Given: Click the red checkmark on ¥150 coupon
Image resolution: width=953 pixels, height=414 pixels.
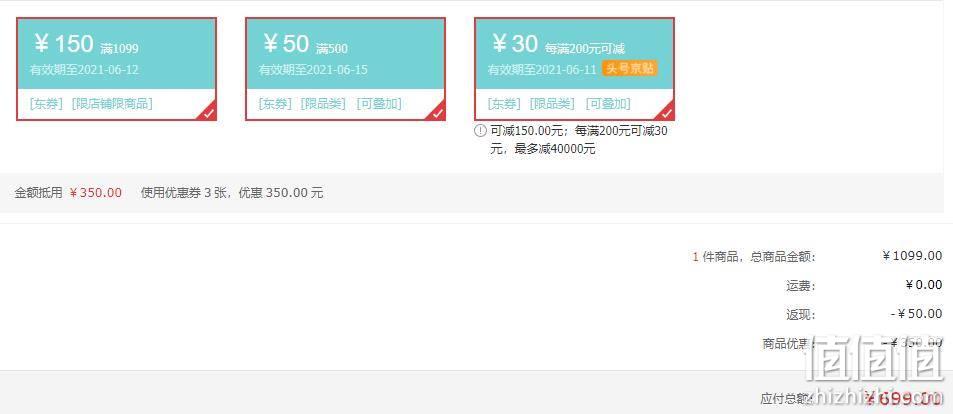Looking at the screenshot, I should click(209, 113).
